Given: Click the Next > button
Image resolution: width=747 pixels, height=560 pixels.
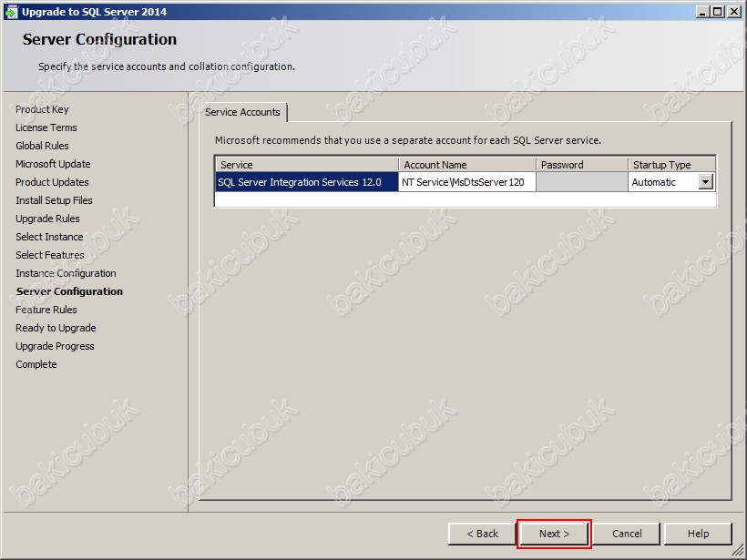Looking at the screenshot, I should point(554,534).
